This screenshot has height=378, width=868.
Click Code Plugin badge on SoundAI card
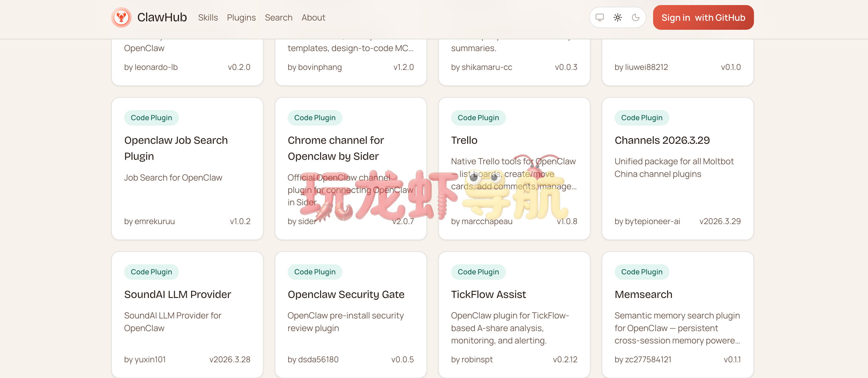point(151,272)
